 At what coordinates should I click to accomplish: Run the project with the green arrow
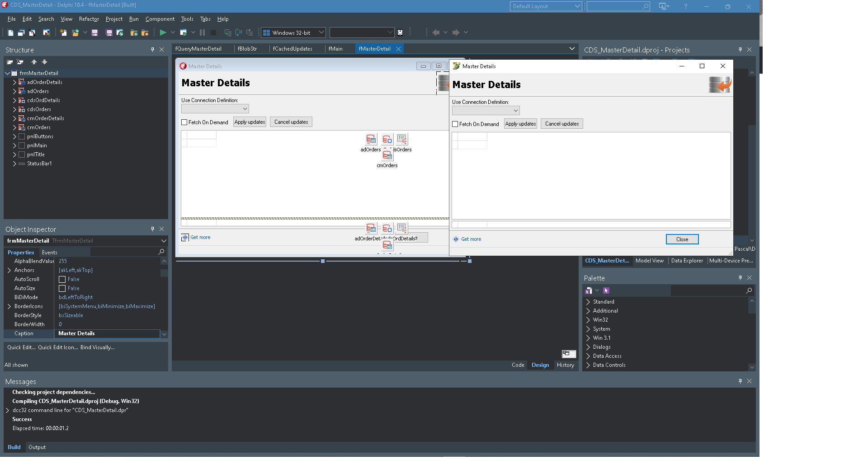point(163,33)
